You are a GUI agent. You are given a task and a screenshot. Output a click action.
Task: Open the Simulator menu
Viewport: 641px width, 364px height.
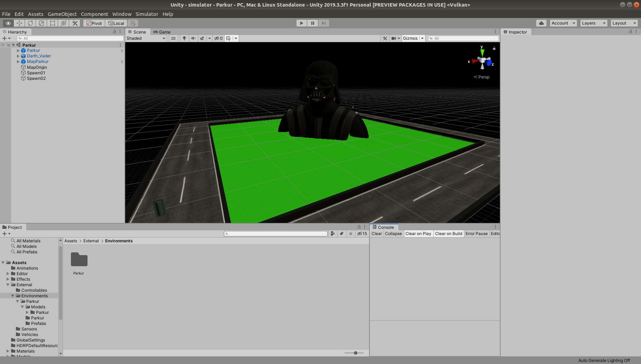(x=147, y=14)
